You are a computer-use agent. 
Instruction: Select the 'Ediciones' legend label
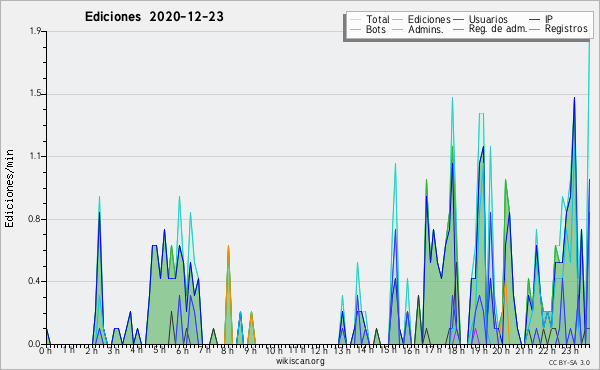[429, 19]
